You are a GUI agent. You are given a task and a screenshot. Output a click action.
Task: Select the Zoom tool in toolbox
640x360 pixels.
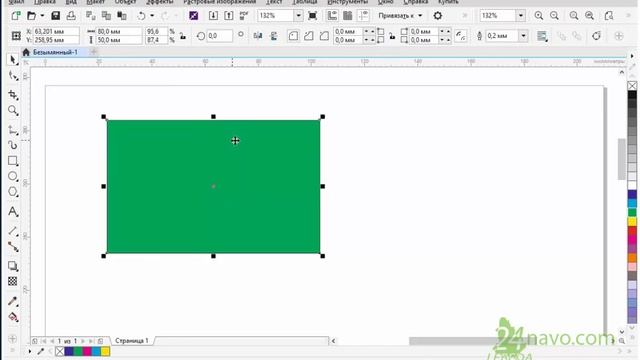coord(13,111)
